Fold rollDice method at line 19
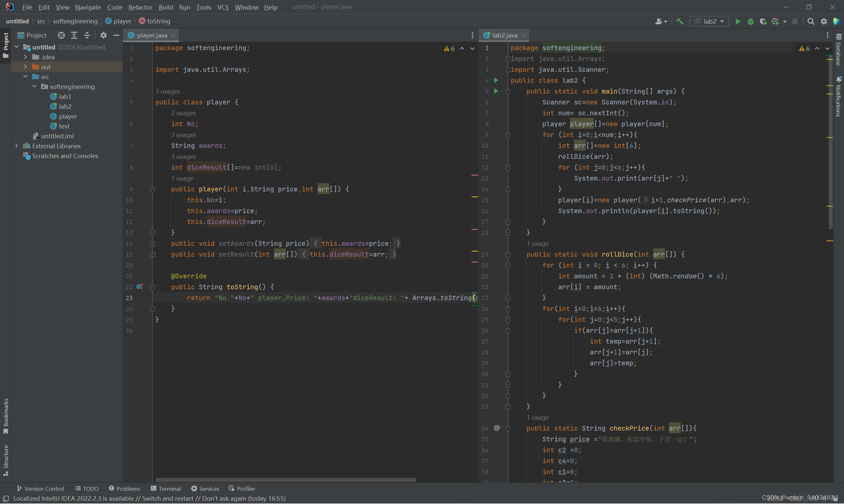This screenshot has height=504, width=844. (508, 254)
